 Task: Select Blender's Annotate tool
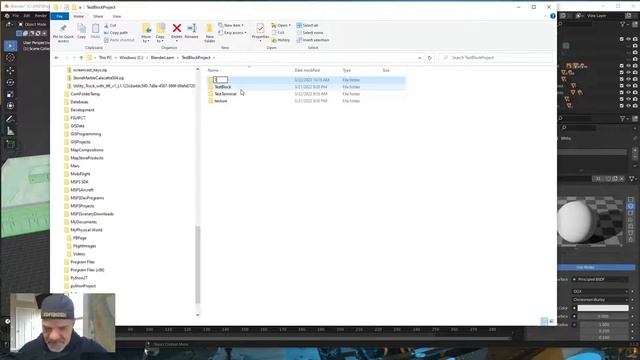pos(11,119)
